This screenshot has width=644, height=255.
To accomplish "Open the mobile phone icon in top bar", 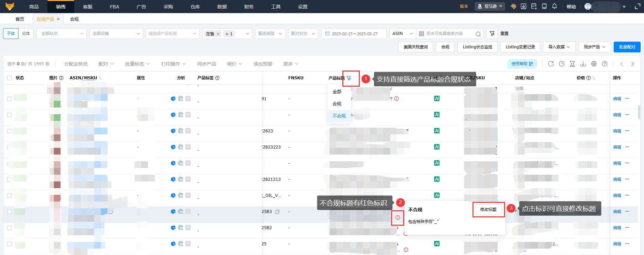I will coord(544,6).
